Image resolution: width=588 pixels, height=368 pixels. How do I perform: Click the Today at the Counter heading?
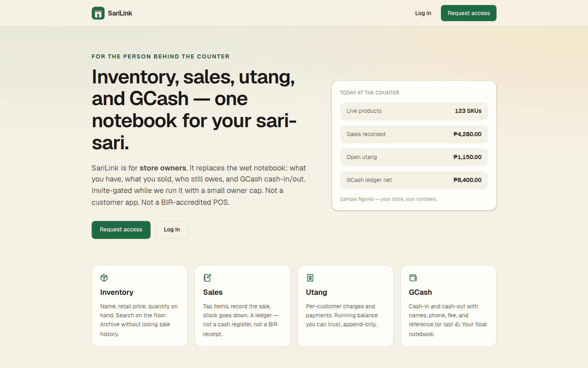(370, 93)
